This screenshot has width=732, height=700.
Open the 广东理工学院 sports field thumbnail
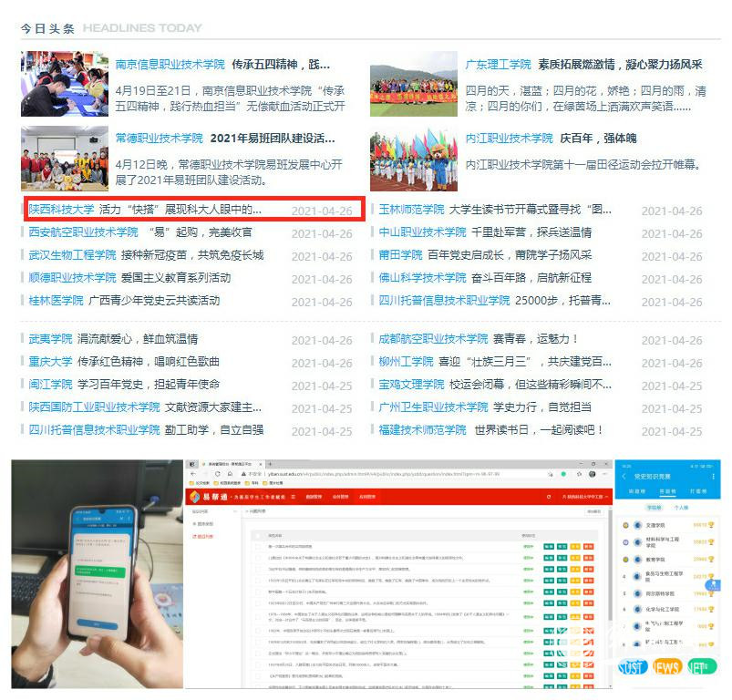tap(413, 85)
